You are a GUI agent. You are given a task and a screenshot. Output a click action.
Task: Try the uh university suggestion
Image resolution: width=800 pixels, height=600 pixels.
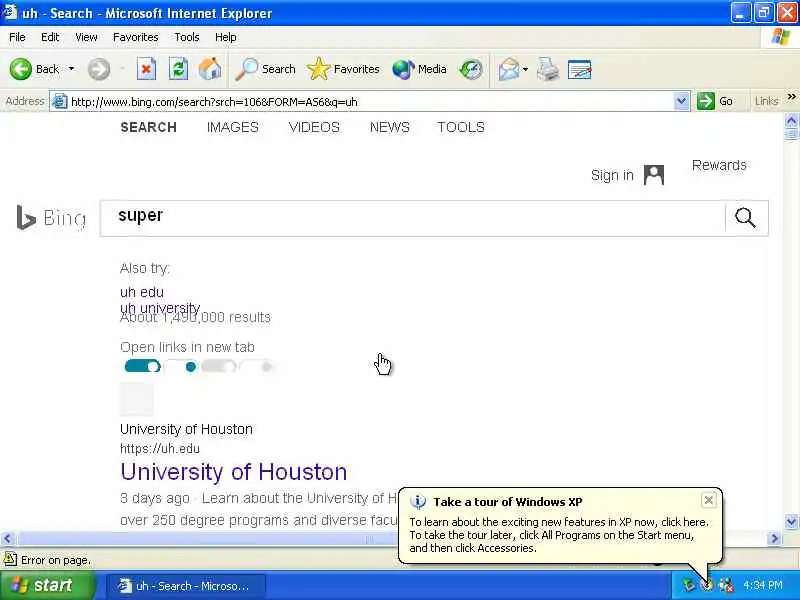coord(160,308)
